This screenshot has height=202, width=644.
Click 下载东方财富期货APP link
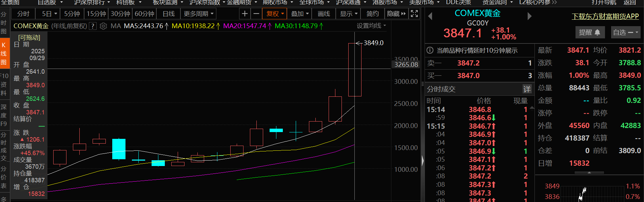605,16
